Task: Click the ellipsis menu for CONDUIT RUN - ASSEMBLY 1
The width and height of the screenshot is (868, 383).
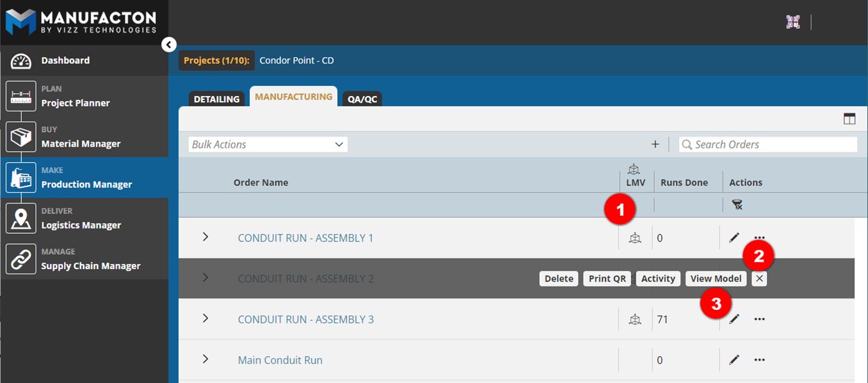Action: [759, 237]
